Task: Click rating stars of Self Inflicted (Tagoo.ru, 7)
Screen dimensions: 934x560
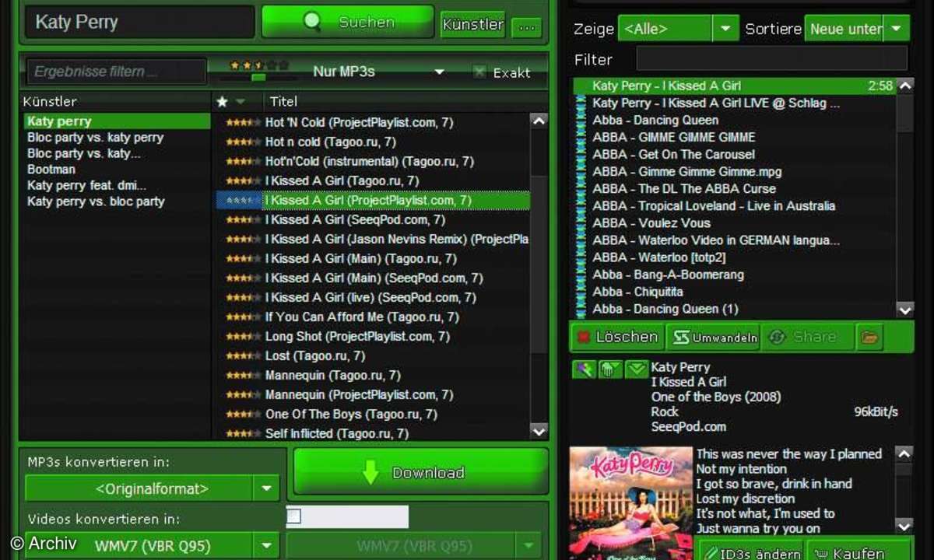Action: coord(243,434)
